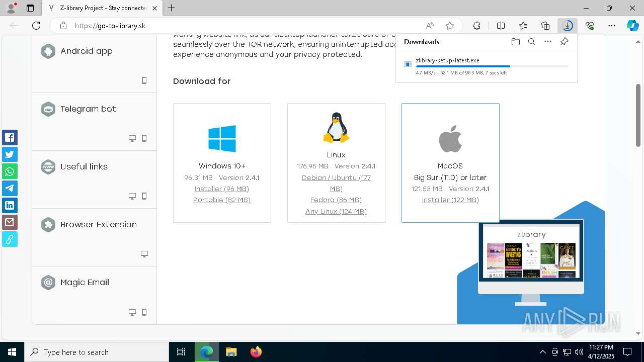Viewport: 644px width, 362px height.
Task: Open more options in Downloads panel
Action: 548,42
